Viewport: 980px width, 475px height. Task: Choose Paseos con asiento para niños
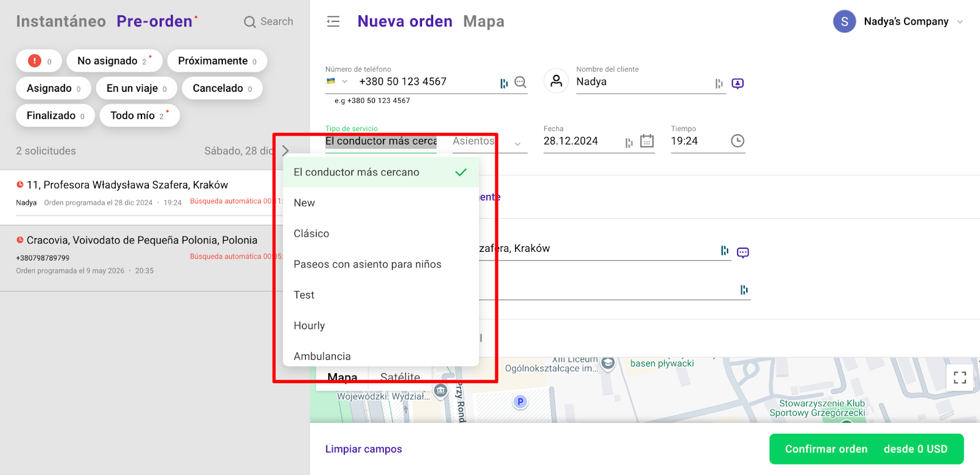click(381, 264)
